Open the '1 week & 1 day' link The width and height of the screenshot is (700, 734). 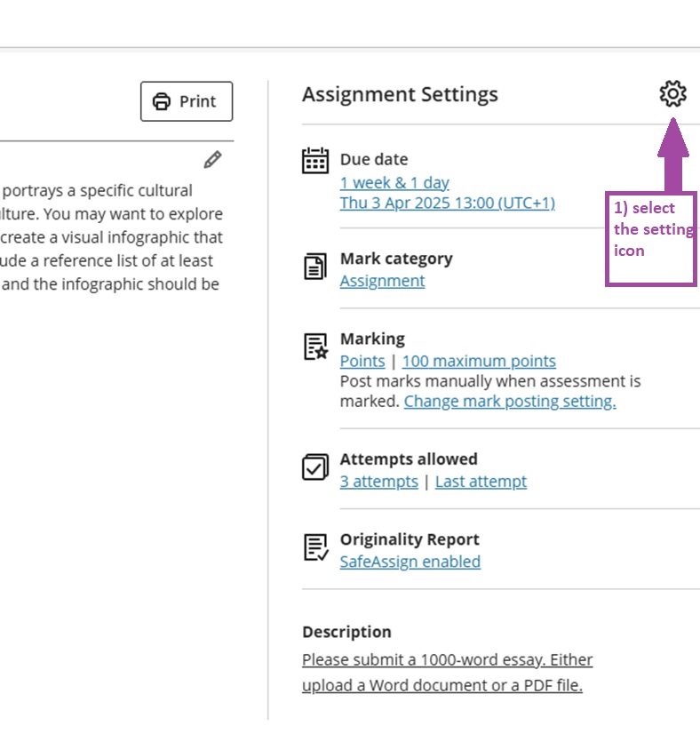pyautogui.click(x=394, y=183)
